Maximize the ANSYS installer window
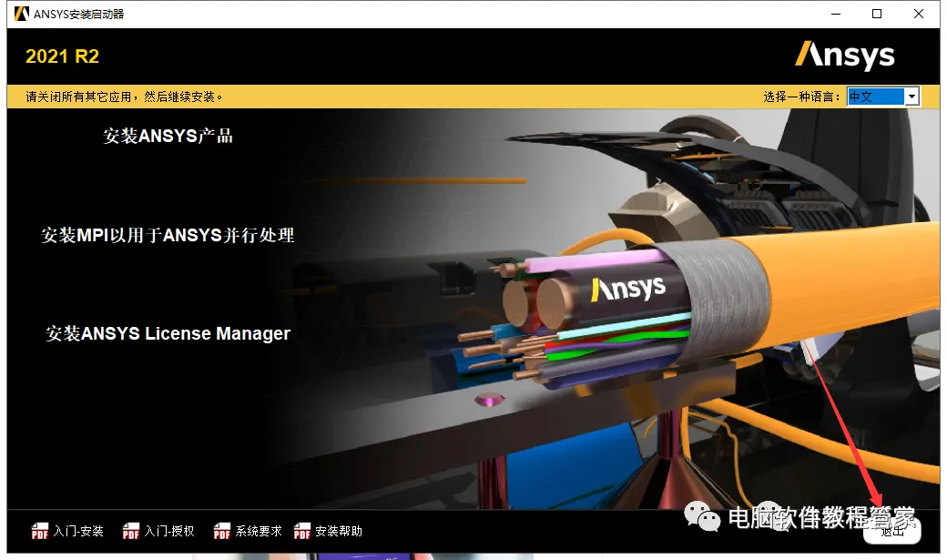This screenshot has width=947, height=560. click(x=877, y=14)
